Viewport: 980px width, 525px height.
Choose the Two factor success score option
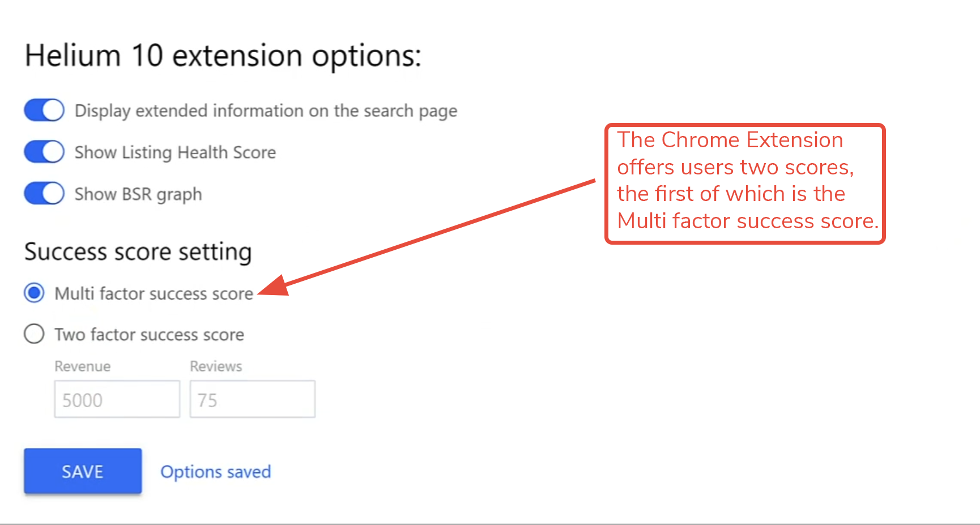coord(33,334)
